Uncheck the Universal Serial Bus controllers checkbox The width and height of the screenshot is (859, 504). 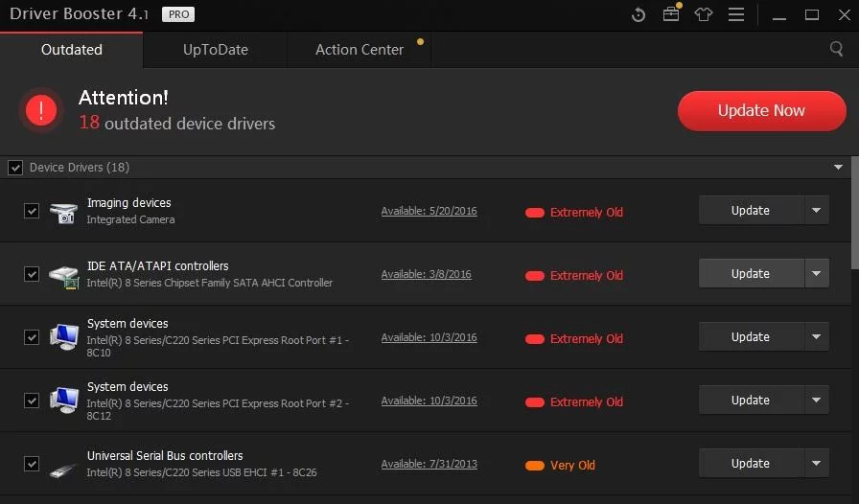[x=32, y=464]
